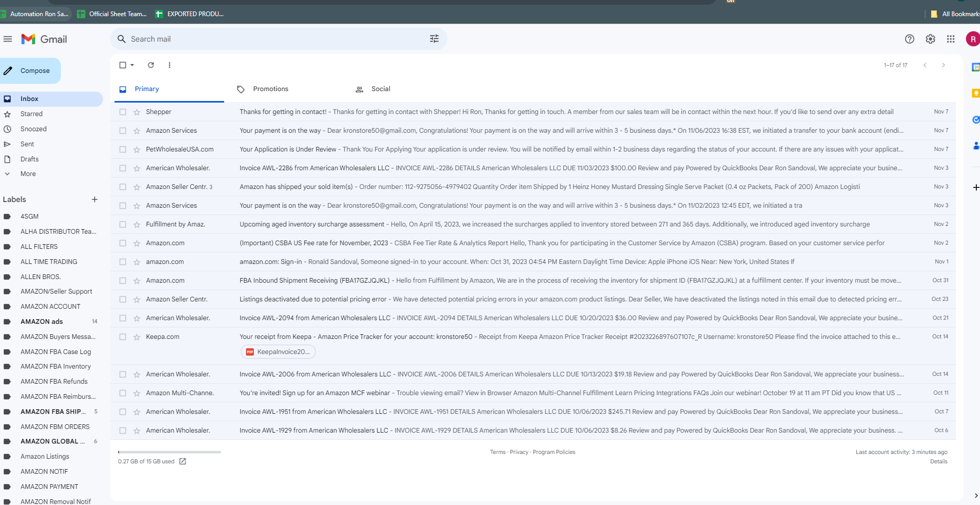Refresh the inbox
Image resolution: width=980 pixels, height=505 pixels.
point(151,65)
